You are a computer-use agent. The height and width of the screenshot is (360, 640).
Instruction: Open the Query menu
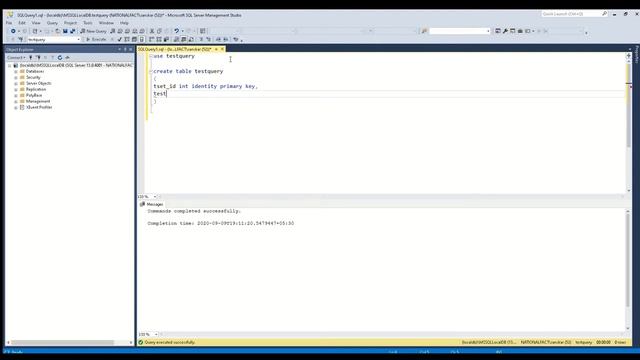(52, 23)
